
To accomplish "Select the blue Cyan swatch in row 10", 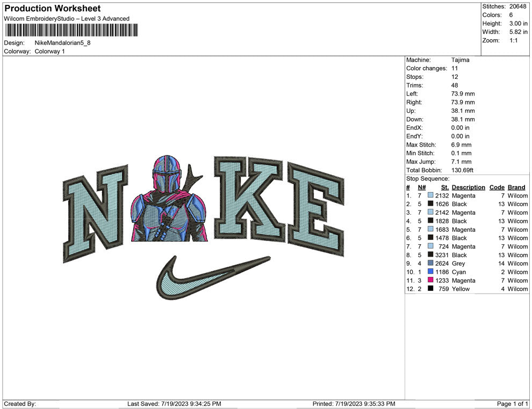I will [x=430, y=272].
